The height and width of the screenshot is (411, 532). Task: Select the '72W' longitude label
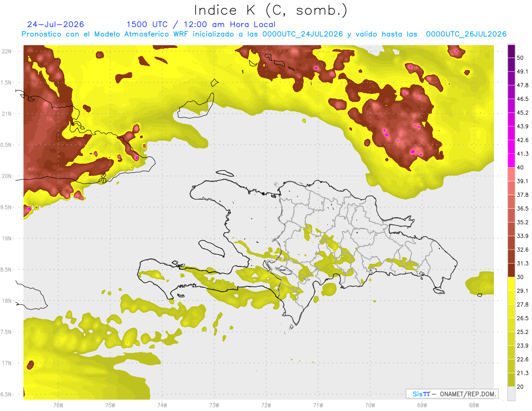266,405
